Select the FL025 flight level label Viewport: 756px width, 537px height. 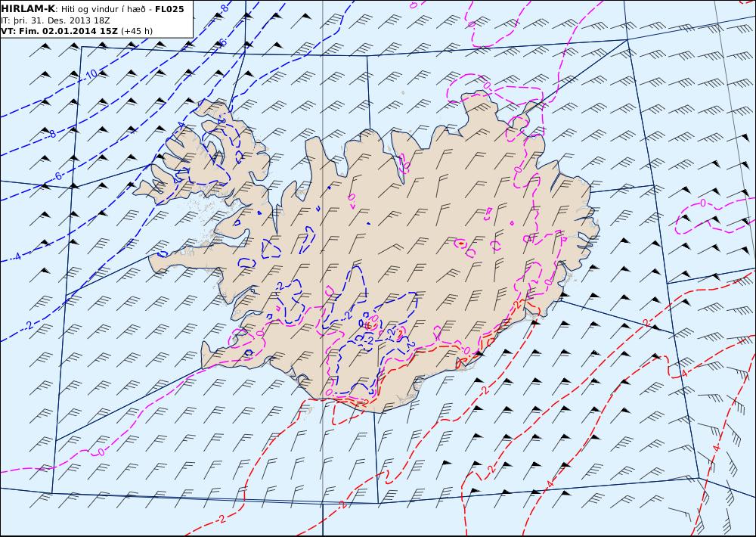(x=169, y=9)
